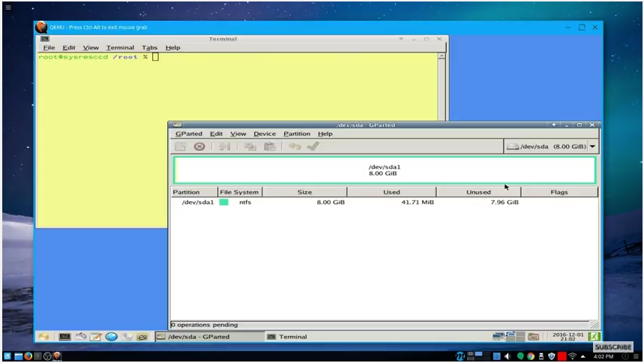
Task: Select the /dev/sda1 ntfs partition row
Action: [385, 202]
